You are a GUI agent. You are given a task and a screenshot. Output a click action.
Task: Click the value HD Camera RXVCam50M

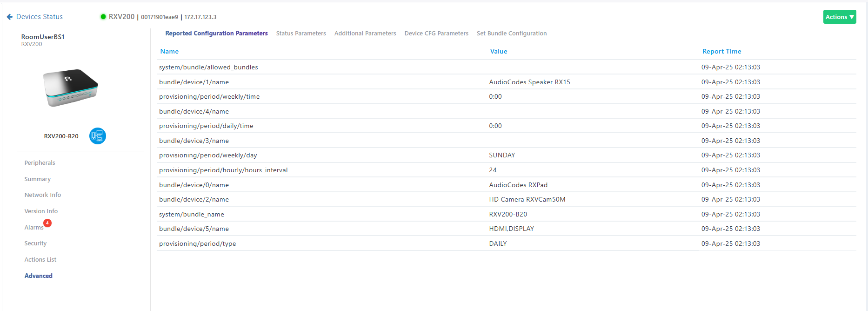coord(527,199)
